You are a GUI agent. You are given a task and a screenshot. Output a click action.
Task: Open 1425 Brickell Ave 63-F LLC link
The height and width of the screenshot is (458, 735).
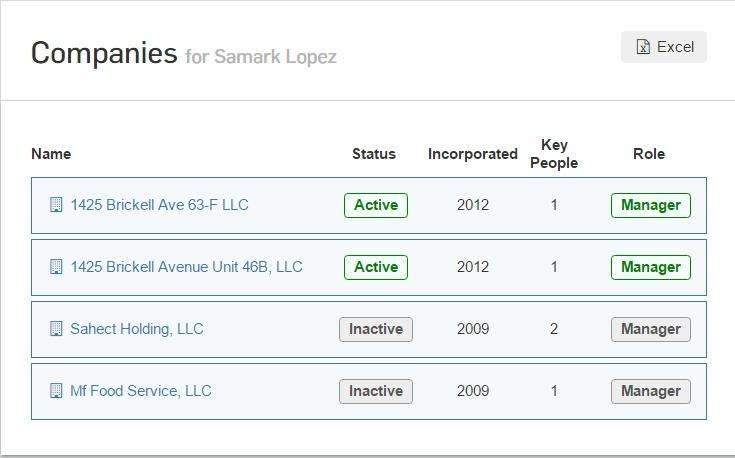click(159, 205)
